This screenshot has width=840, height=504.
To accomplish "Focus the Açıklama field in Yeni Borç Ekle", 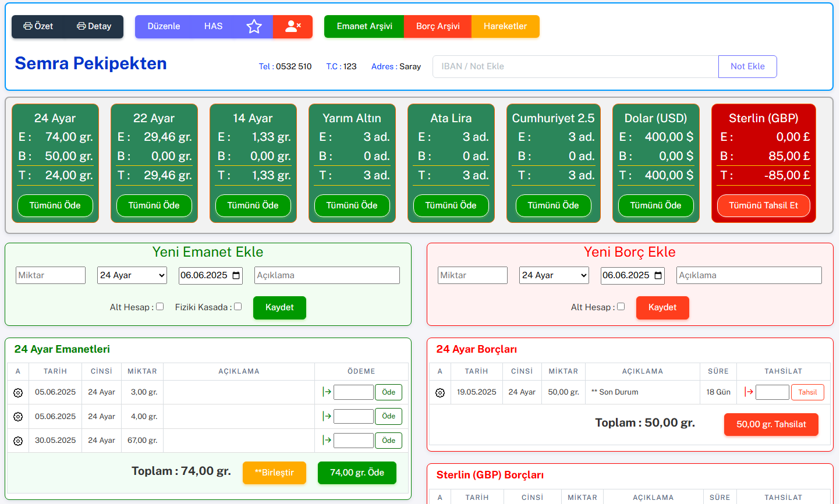I will (749, 275).
